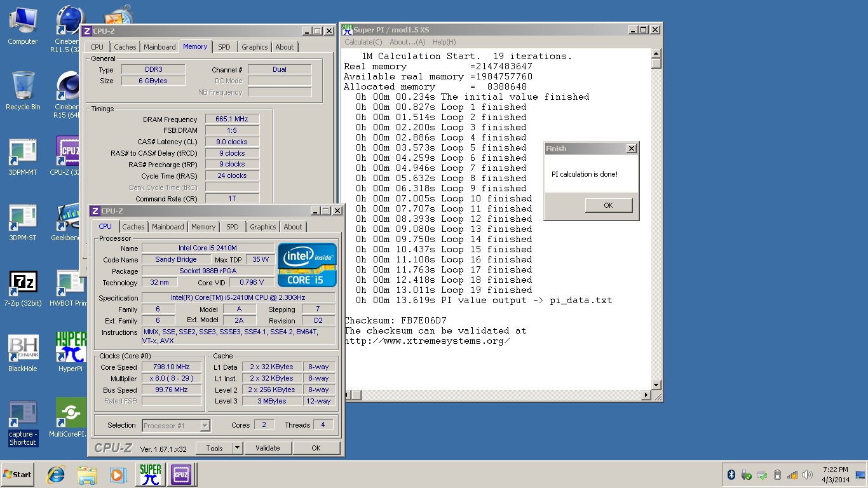Screen dimensions: 868x488
Task: Expand the Tools dropdown arrow in CPU-Z
Action: (238, 448)
